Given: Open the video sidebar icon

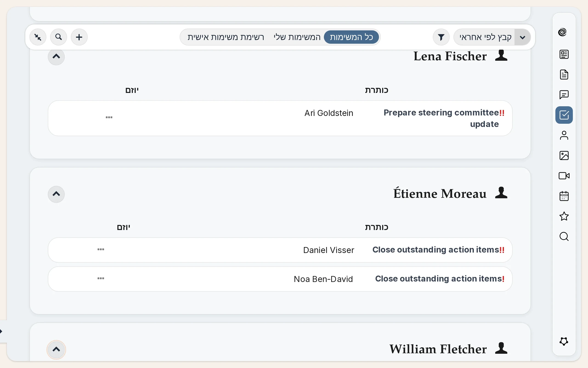Looking at the screenshot, I should (564, 176).
